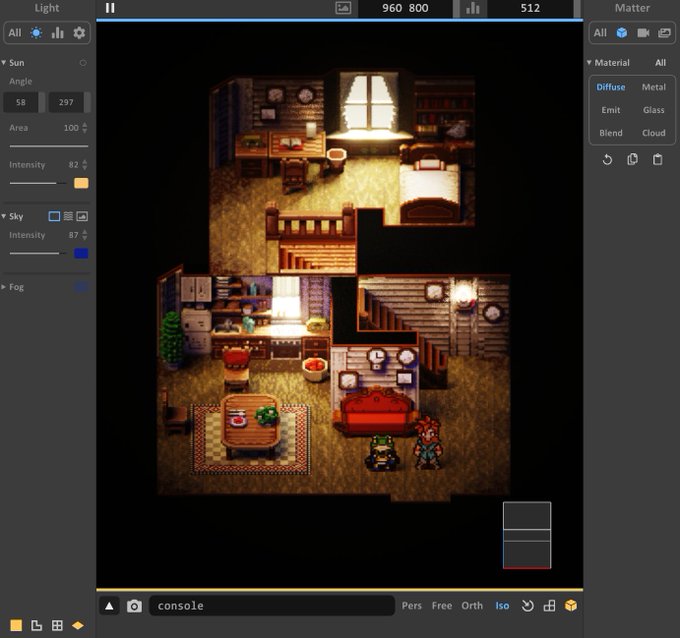Expand the Fog section
Screen dimensions: 680x638
[x=3, y=287]
